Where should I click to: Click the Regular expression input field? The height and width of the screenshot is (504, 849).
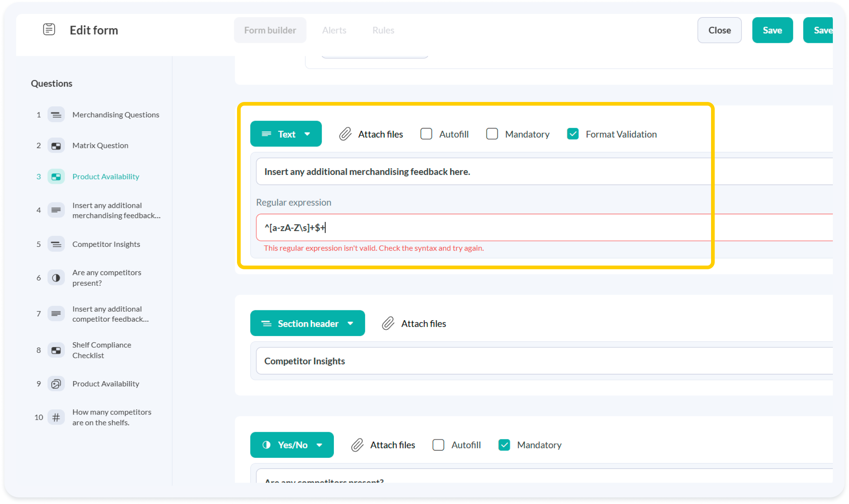[544, 227]
